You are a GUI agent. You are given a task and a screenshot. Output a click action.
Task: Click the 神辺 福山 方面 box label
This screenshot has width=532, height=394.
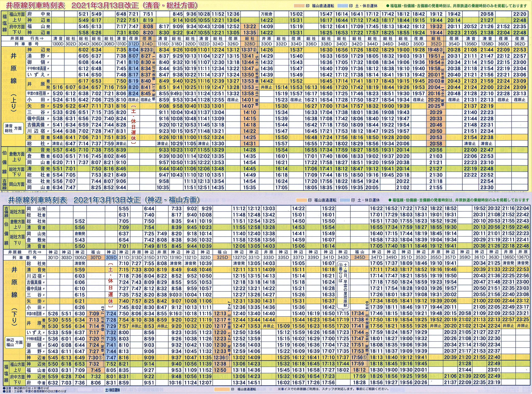pos(14,342)
